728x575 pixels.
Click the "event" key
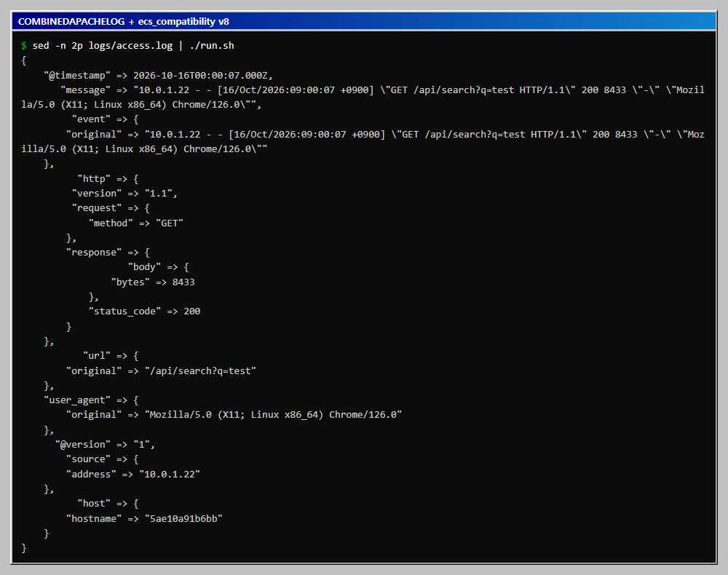pos(91,119)
